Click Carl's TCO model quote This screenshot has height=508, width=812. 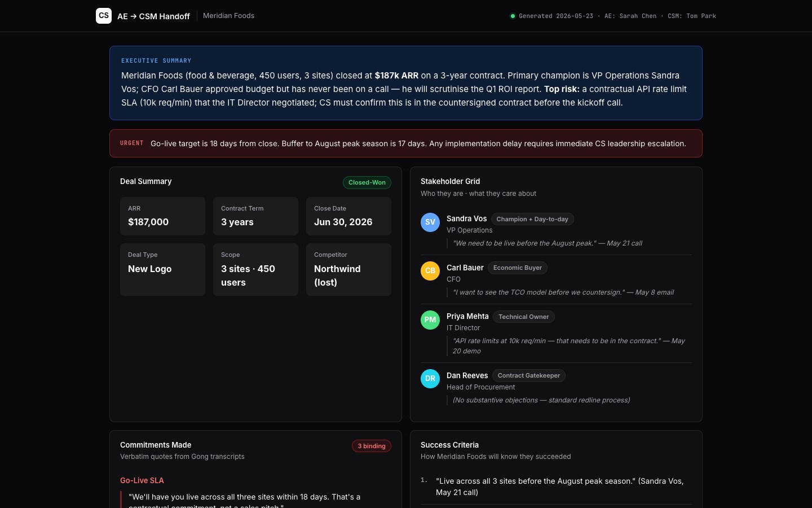(x=563, y=292)
